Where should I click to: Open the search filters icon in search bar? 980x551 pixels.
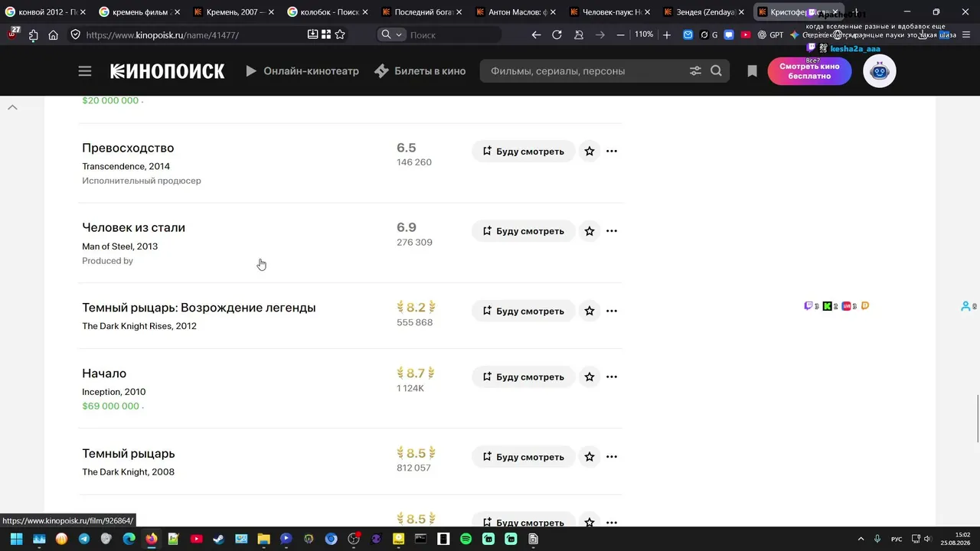point(695,71)
